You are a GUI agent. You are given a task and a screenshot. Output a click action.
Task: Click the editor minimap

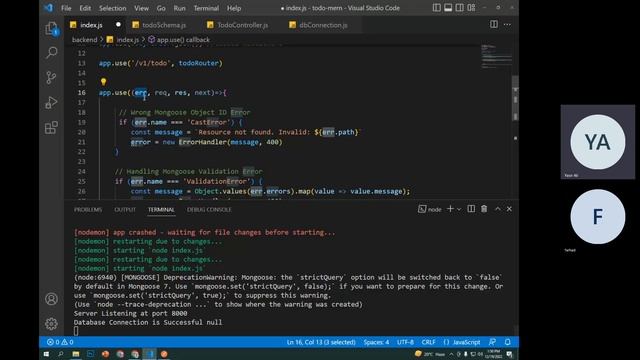click(x=496, y=57)
